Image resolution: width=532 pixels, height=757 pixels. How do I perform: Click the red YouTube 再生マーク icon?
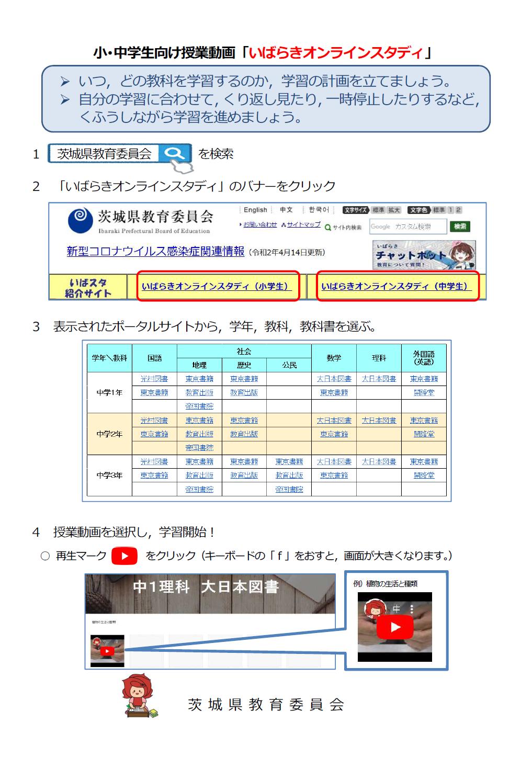124,556
